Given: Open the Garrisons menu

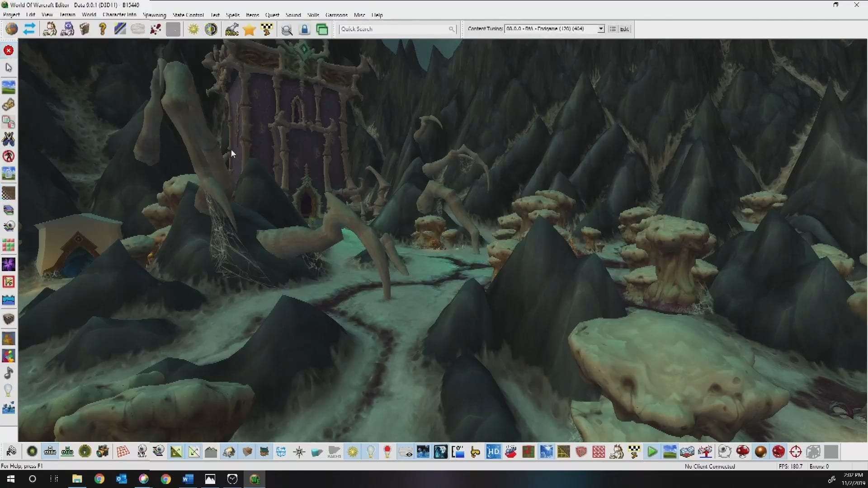Looking at the screenshot, I should (336, 15).
